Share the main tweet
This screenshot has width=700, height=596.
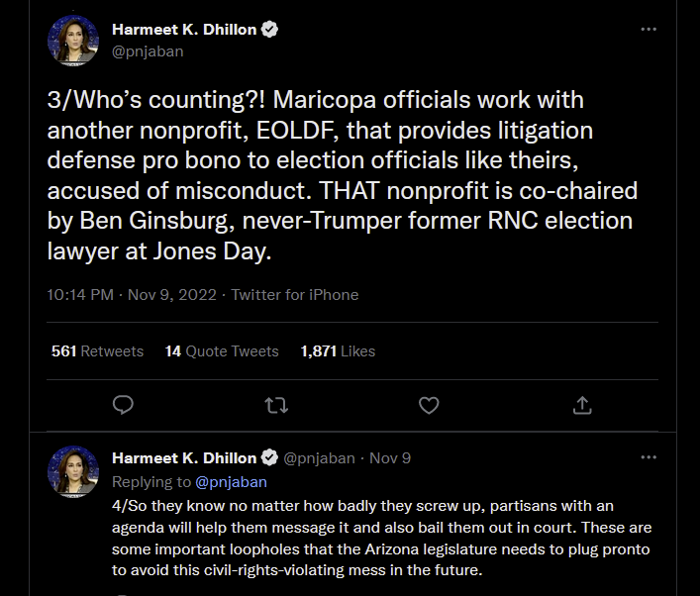tap(582, 405)
